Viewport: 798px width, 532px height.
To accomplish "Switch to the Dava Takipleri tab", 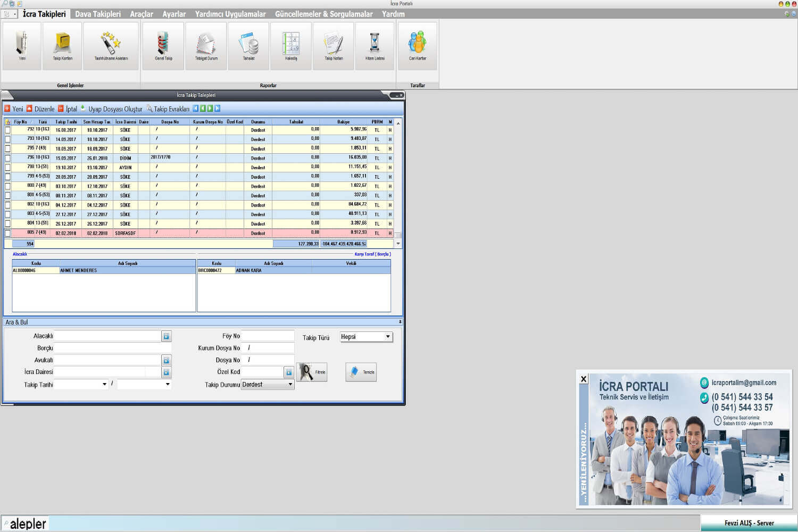I will pos(98,14).
